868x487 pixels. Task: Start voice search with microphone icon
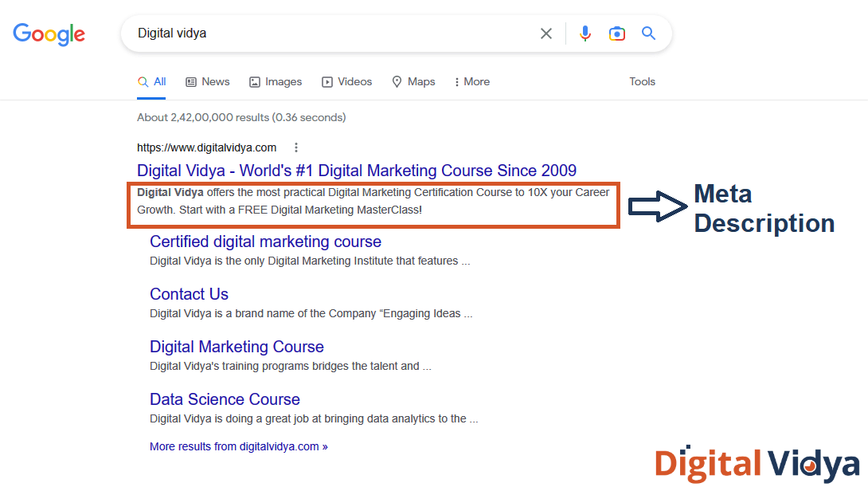point(585,33)
